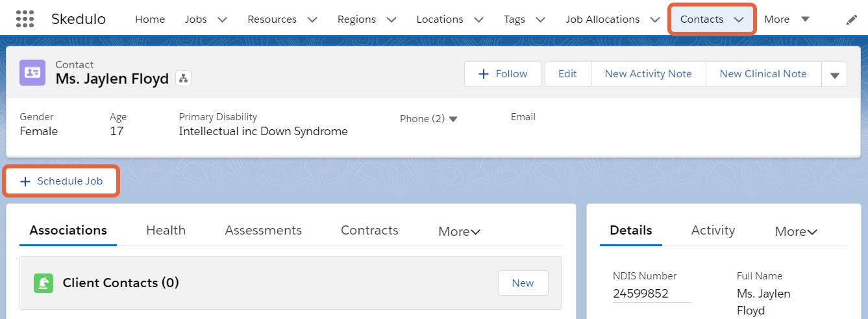
Task: View contact hierarchy icon beside Jaylen Floyd
Action: point(183,79)
